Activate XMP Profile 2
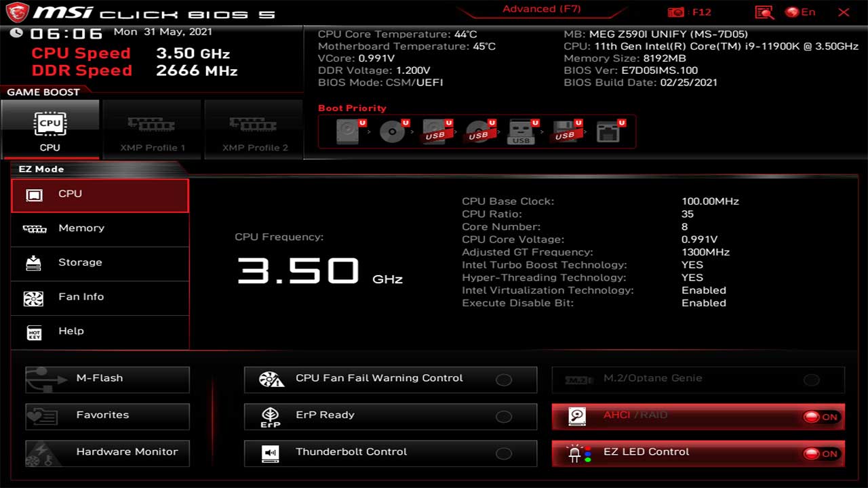The height and width of the screenshot is (488, 868). 254,129
